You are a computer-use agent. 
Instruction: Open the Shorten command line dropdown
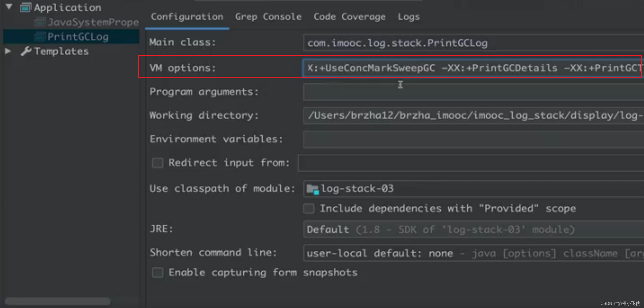coord(474,253)
